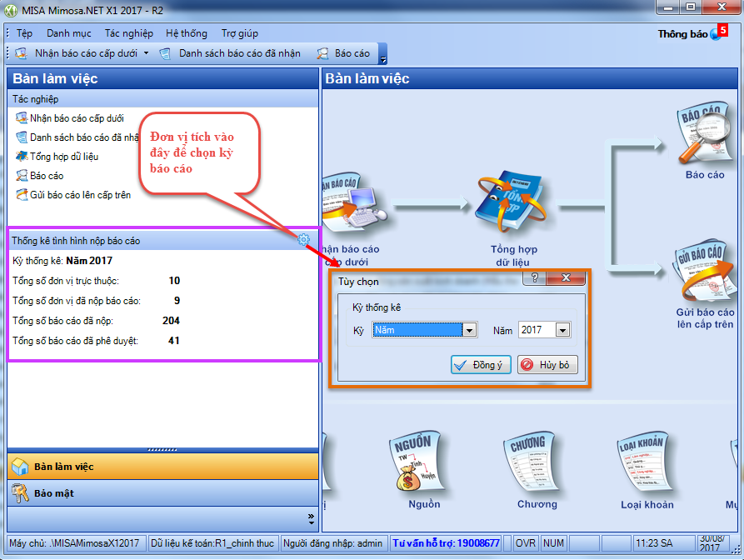This screenshot has width=744, height=560.
Task: Click Tổng số báo cáo đã nộp value 204
Action: [171, 321]
